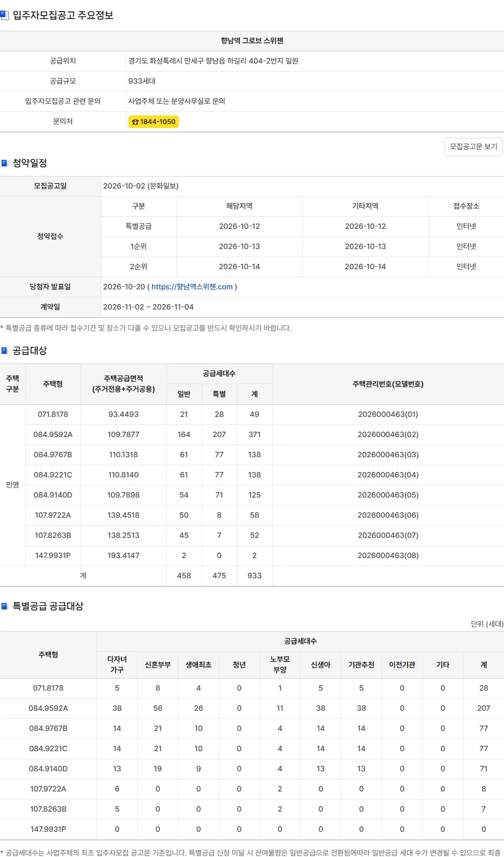Click the 단위 (세대) unit label
The image size is (504, 857).
click(487, 624)
